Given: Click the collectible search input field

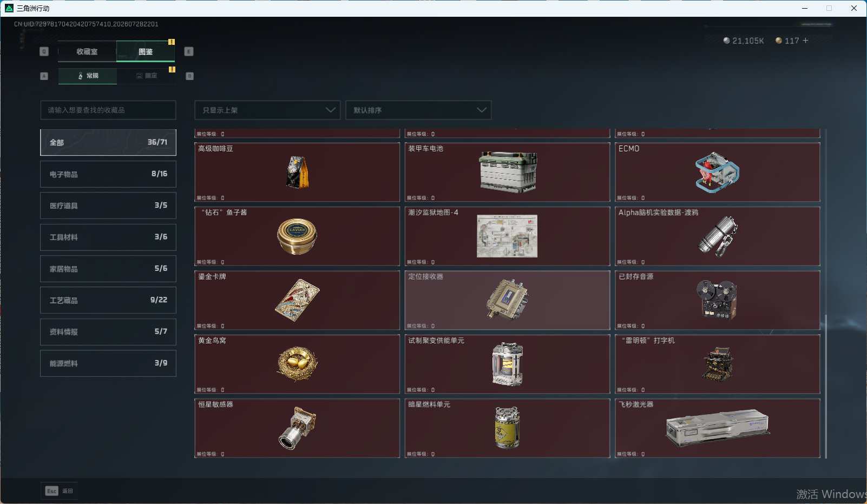Looking at the screenshot, I should tap(108, 110).
